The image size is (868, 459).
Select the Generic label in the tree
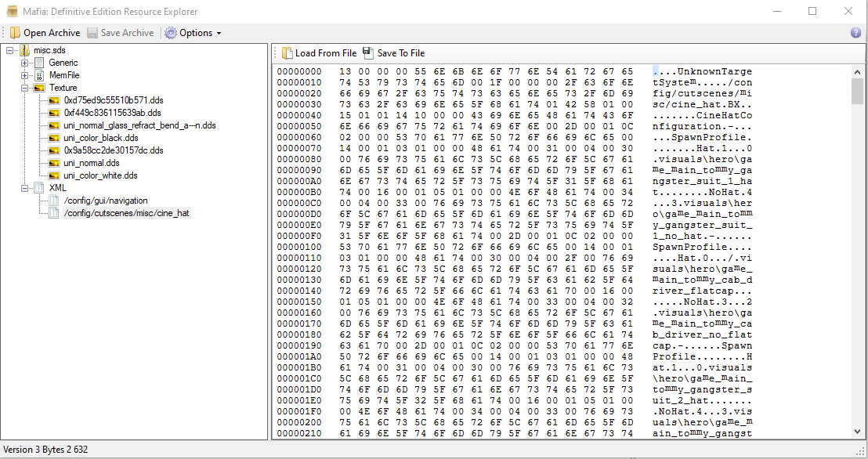[x=63, y=63]
